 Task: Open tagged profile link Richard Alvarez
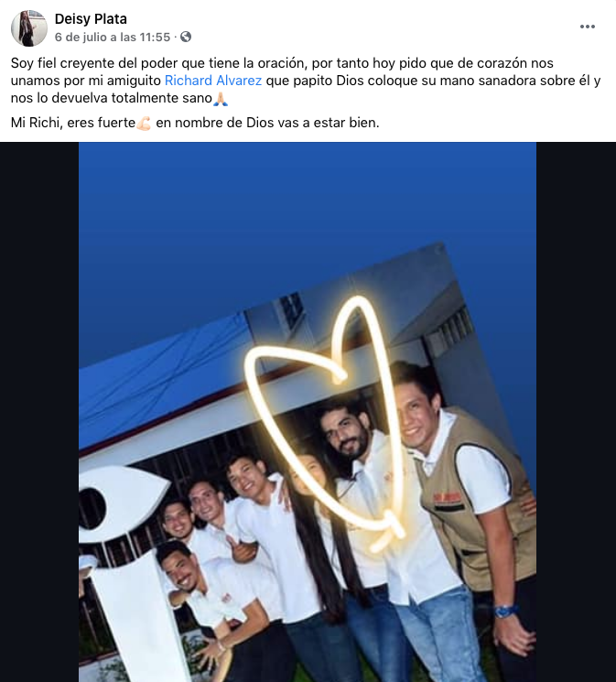pyautogui.click(x=213, y=81)
